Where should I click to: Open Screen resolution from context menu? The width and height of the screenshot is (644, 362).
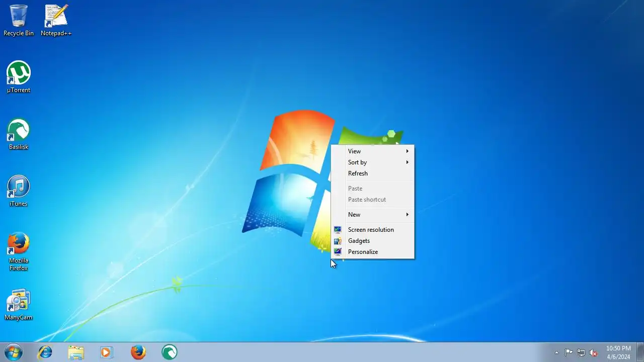tap(372, 230)
